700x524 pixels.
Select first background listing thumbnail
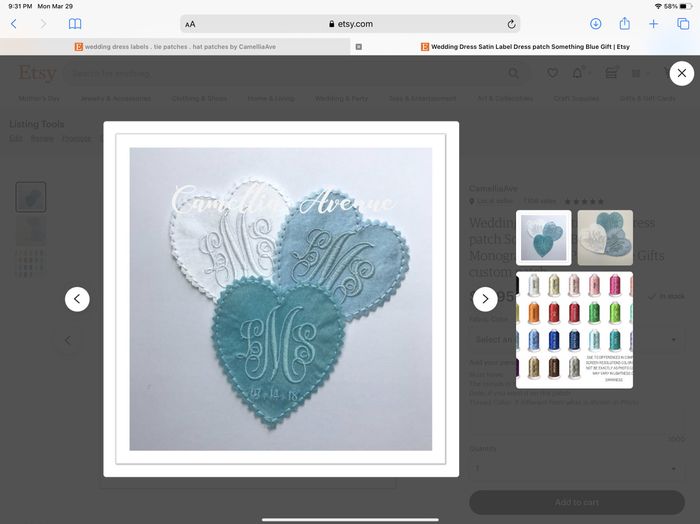click(31, 197)
